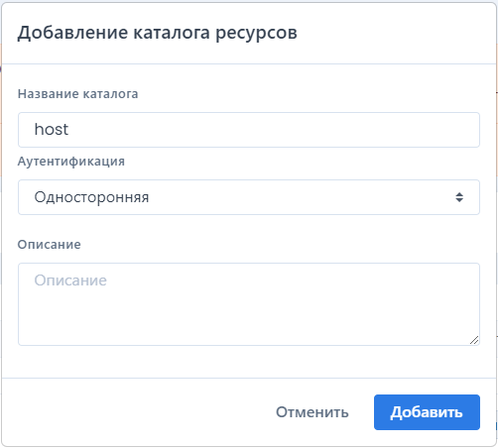Image resolution: width=498 pixels, height=448 pixels.
Task: Click the Добавление каталога ресурсов dialog title
Action: [x=158, y=33]
